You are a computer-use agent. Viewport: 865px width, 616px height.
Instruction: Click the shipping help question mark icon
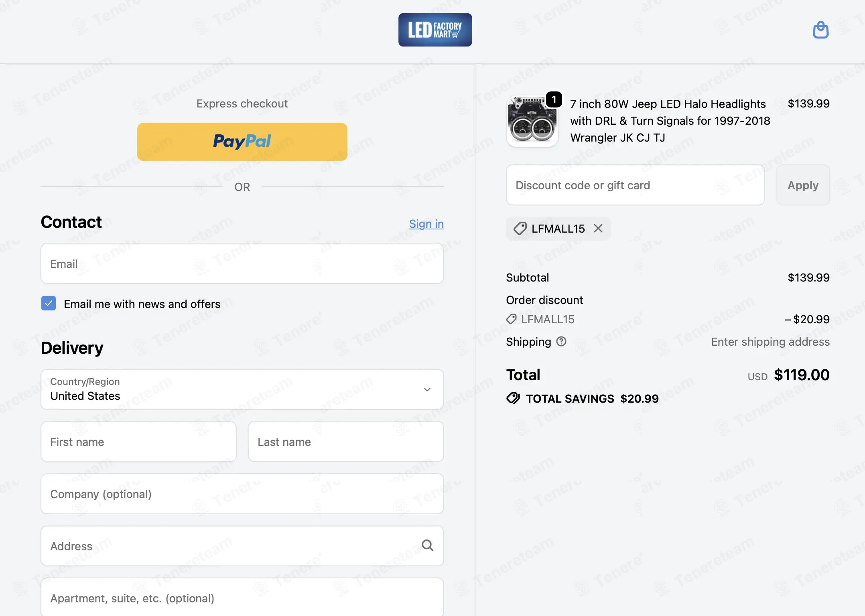tap(561, 341)
